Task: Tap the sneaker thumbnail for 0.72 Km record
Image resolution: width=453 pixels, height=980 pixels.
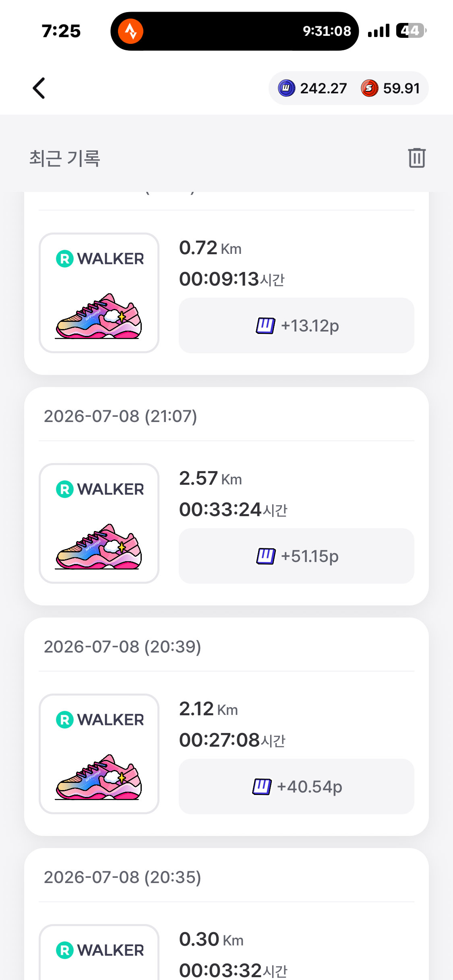Action: coord(99,293)
